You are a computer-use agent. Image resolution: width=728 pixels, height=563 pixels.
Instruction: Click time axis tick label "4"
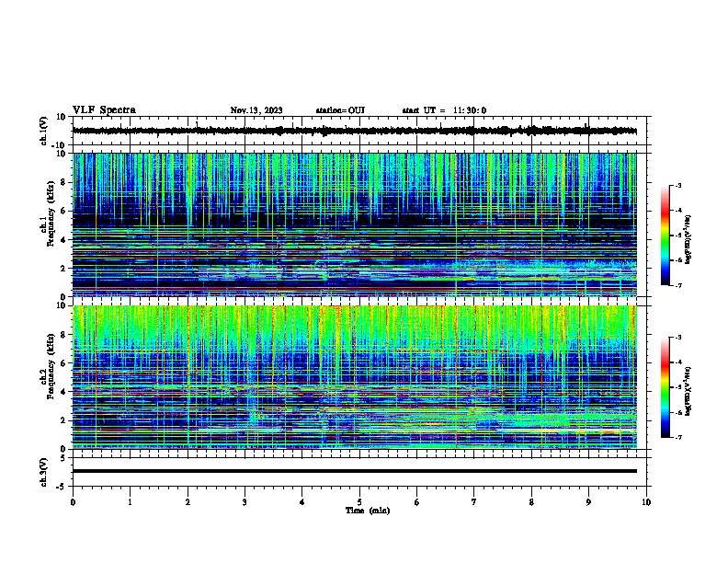302,502
